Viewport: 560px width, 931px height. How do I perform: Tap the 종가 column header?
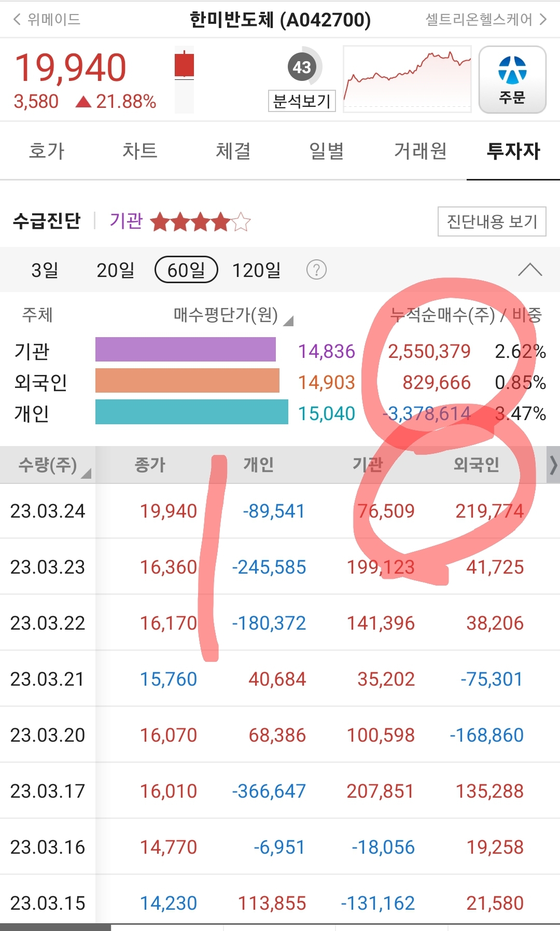[150, 465]
